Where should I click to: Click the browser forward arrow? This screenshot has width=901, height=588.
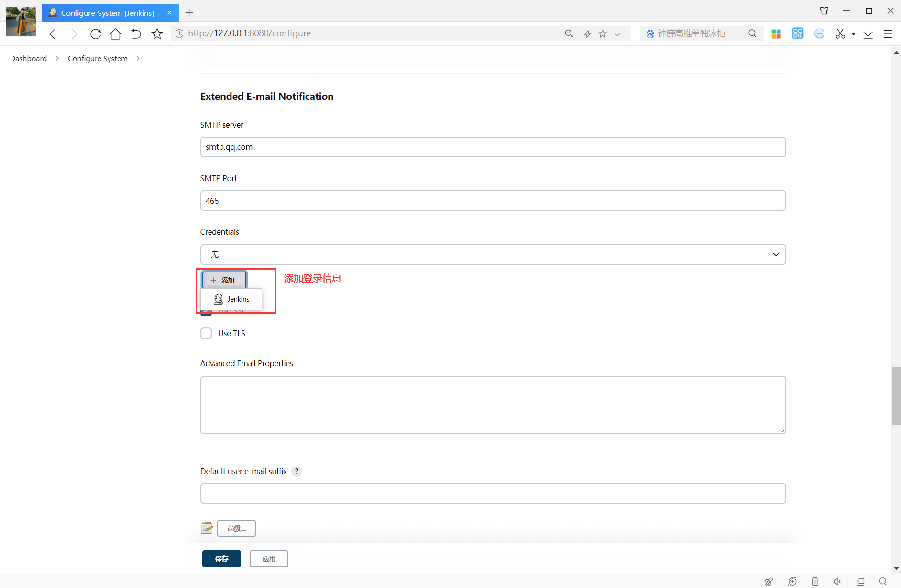point(74,33)
